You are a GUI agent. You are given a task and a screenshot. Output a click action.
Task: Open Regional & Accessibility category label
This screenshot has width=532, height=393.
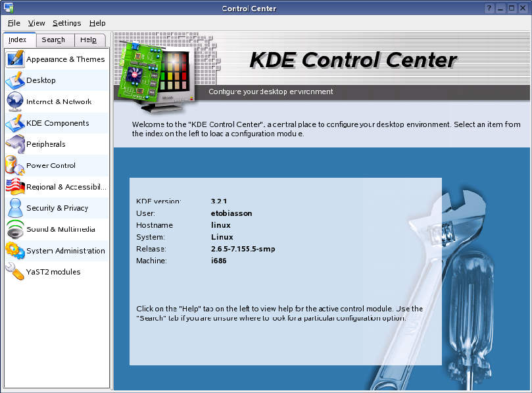point(66,187)
